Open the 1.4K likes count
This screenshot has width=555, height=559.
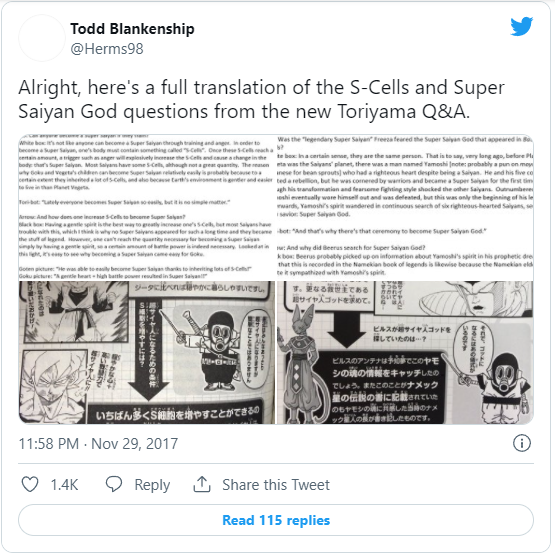[x=64, y=485]
